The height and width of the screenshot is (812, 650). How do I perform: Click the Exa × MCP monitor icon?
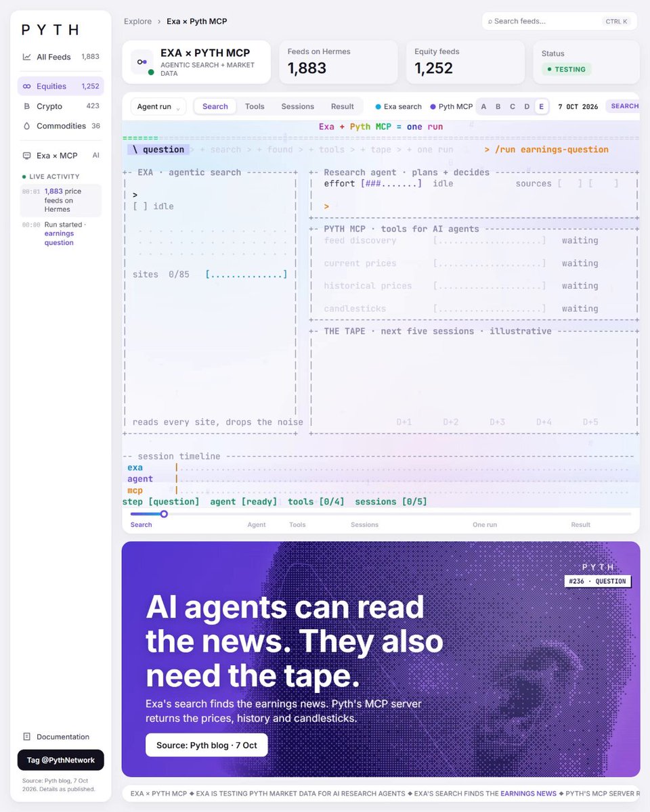27,156
